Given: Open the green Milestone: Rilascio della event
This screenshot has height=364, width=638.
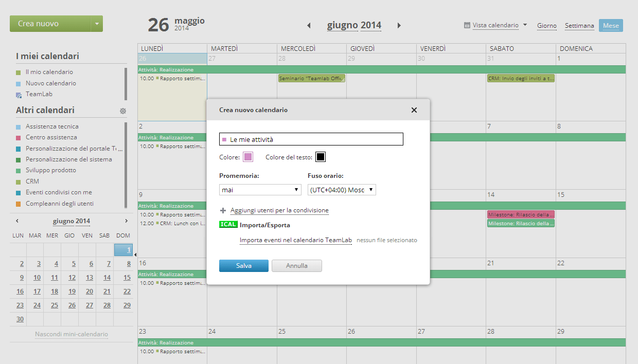Looking at the screenshot, I should coord(521,224).
